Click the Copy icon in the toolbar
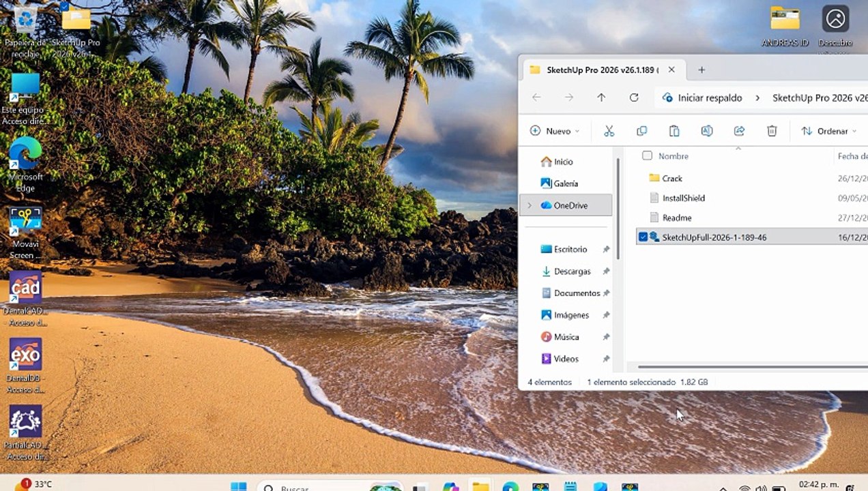 coord(641,131)
